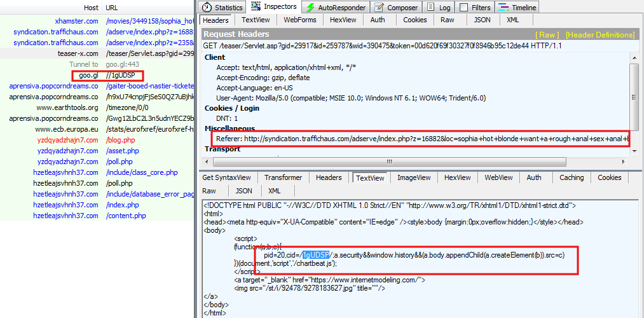This screenshot has height=318, width=644.
Task: Click the Inspectors tab icon
Action: click(256, 6)
